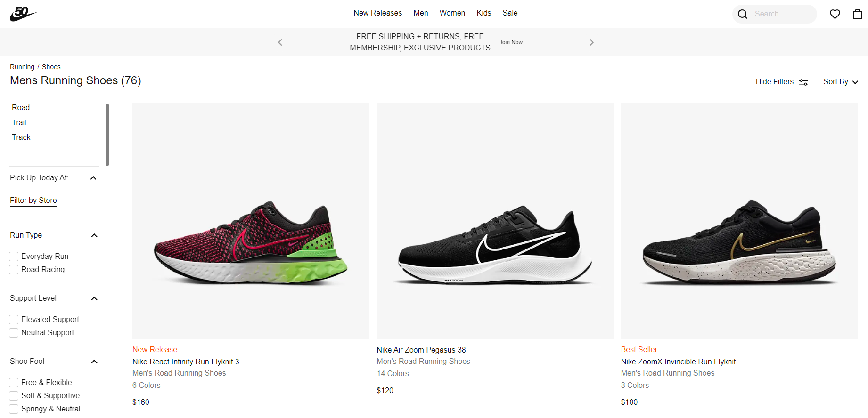Open the shopping bag icon
868x418 pixels.
pyautogui.click(x=858, y=14)
